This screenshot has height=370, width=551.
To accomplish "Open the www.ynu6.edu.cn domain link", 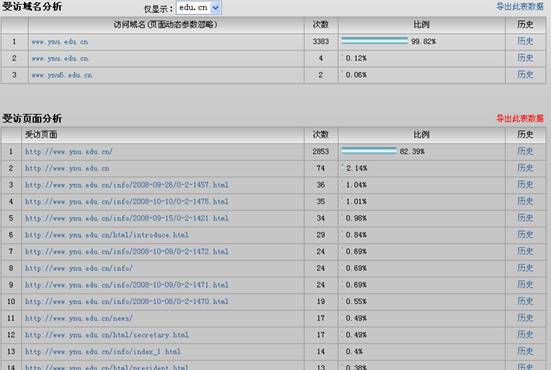I will tap(62, 75).
